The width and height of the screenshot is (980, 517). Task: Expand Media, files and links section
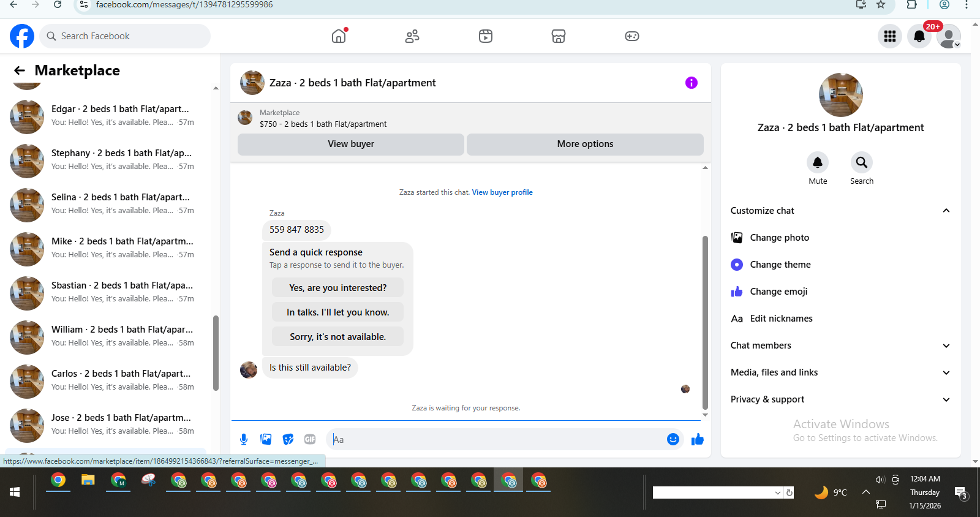pyautogui.click(x=840, y=372)
